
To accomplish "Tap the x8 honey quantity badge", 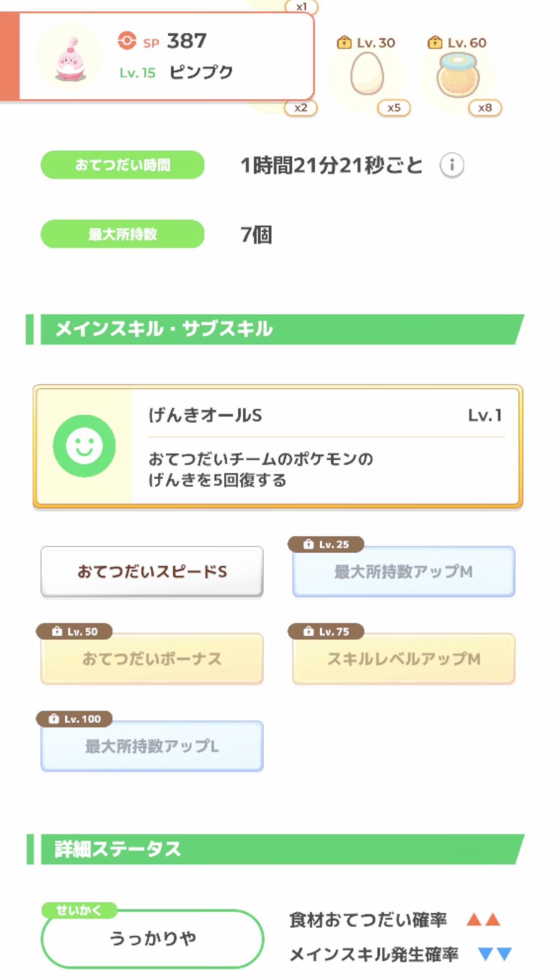I will [485, 108].
